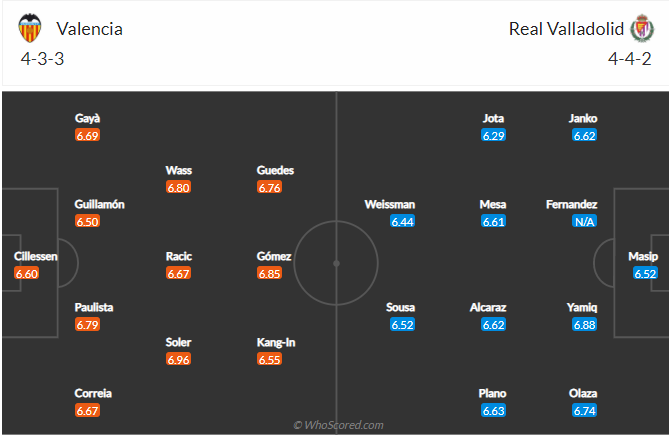Select player name Weissman
This screenshot has width=669, height=435.
(x=390, y=204)
